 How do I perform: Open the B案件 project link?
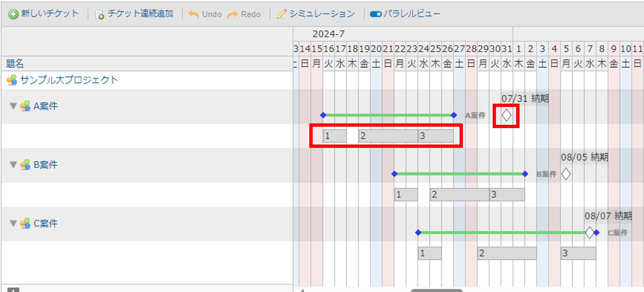[x=46, y=165]
